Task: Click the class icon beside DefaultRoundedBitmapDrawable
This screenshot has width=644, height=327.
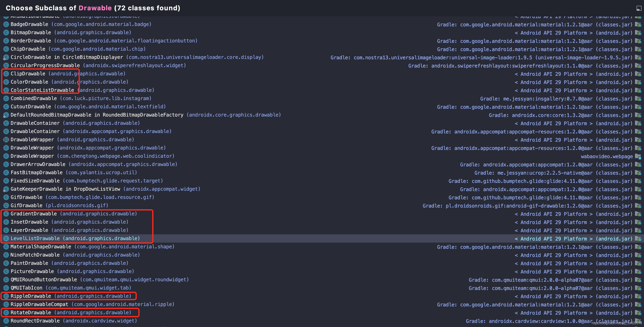Action: coord(6,115)
